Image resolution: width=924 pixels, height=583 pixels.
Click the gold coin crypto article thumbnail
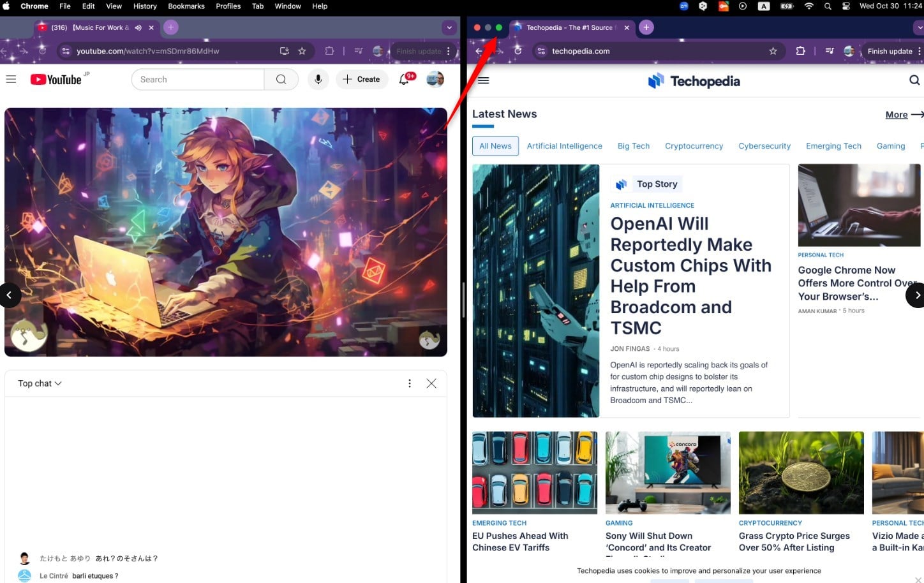pyautogui.click(x=801, y=473)
